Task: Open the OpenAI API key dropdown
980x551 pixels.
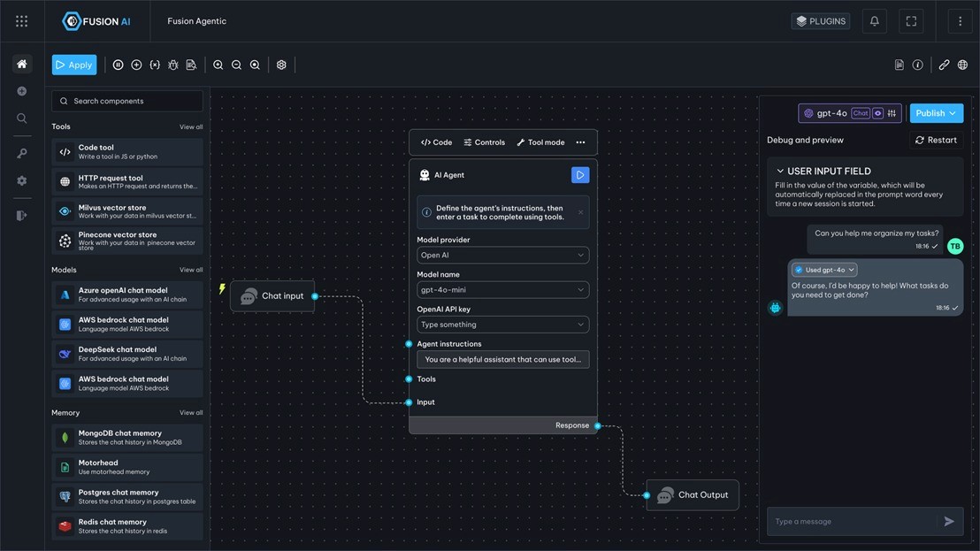Action: coord(503,325)
